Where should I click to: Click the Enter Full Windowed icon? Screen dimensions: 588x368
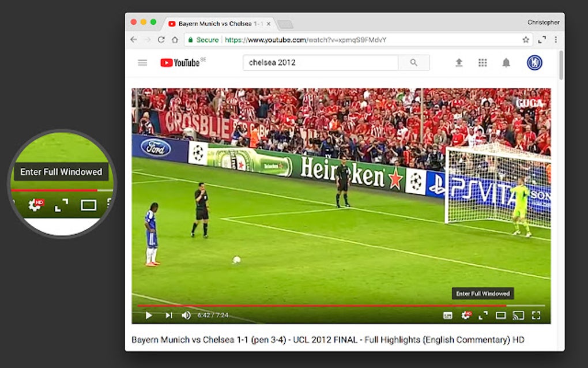point(483,315)
